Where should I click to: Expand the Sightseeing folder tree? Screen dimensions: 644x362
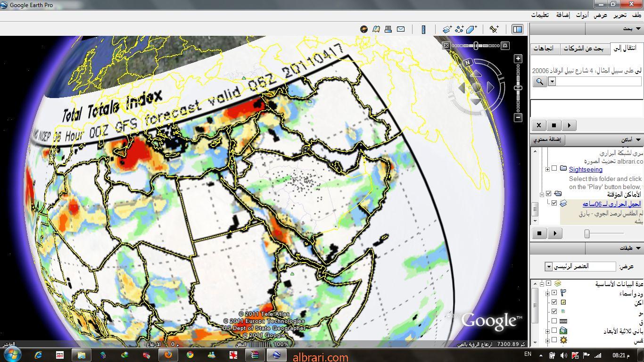coord(547,169)
